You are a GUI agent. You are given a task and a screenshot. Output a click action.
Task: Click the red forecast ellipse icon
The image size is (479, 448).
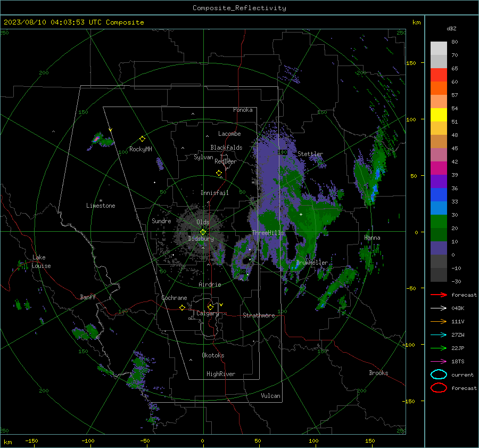[x=439, y=388]
